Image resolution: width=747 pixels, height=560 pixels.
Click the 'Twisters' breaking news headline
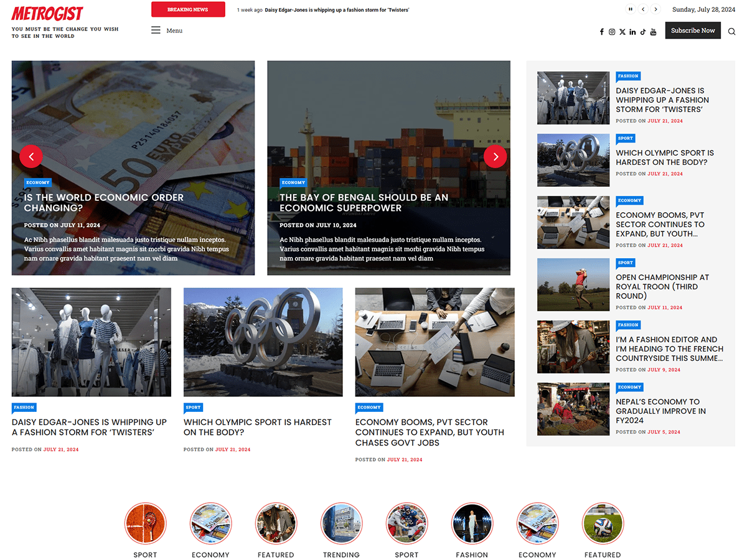pos(337,9)
